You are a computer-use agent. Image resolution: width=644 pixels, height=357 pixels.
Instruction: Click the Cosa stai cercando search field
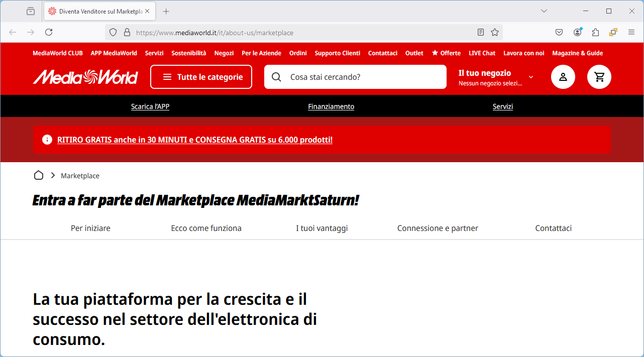point(355,77)
